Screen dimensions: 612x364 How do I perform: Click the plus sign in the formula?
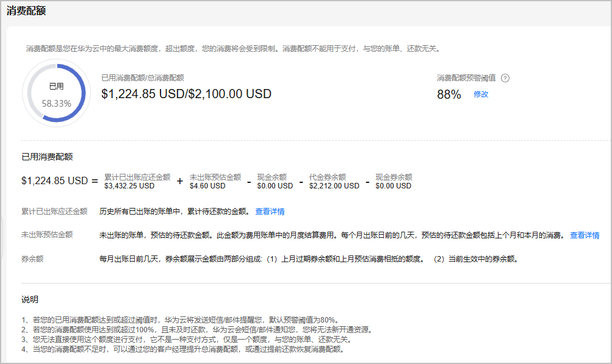[180, 182]
